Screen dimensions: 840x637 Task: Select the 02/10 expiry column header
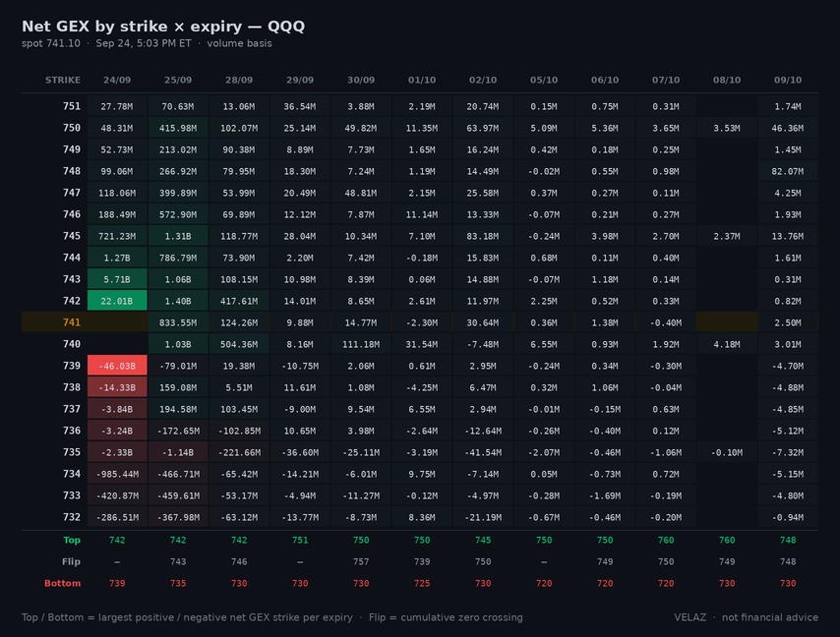pyautogui.click(x=483, y=80)
